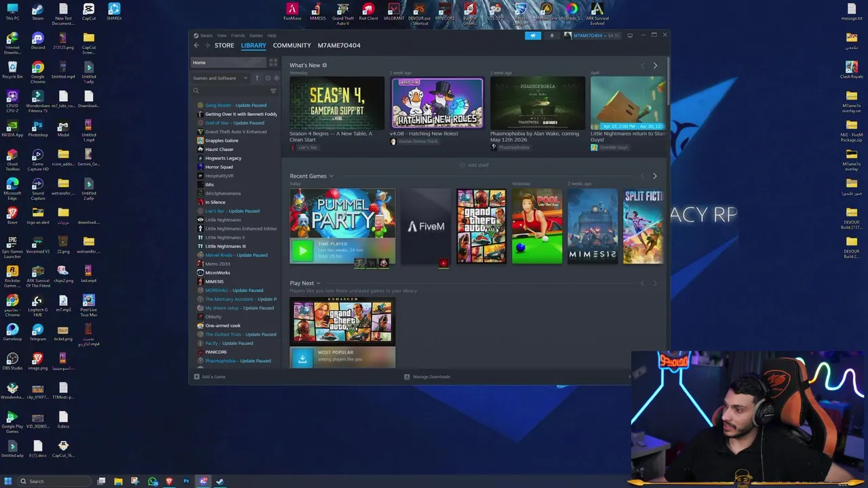
Task: Open the Recycle Bin desktop icon
Action: [12, 69]
